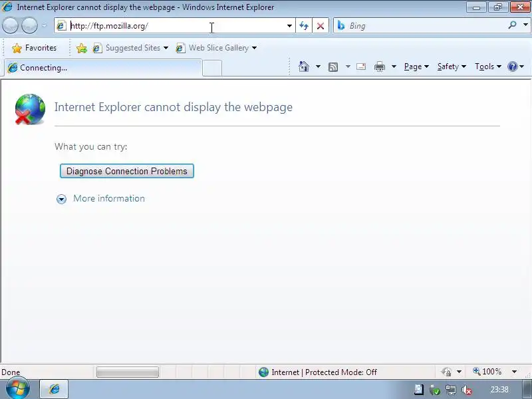The height and width of the screenshot is (399, 532).
Task: Click the network tray icon
Action: [451, 390]
